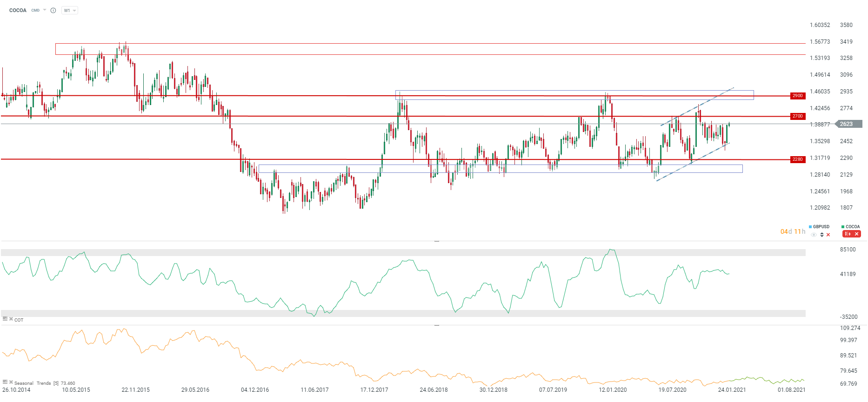This screenshot has width=868, height=402.
Task: Open the instrument info icon next to CMD
Action: click(53, 10)
